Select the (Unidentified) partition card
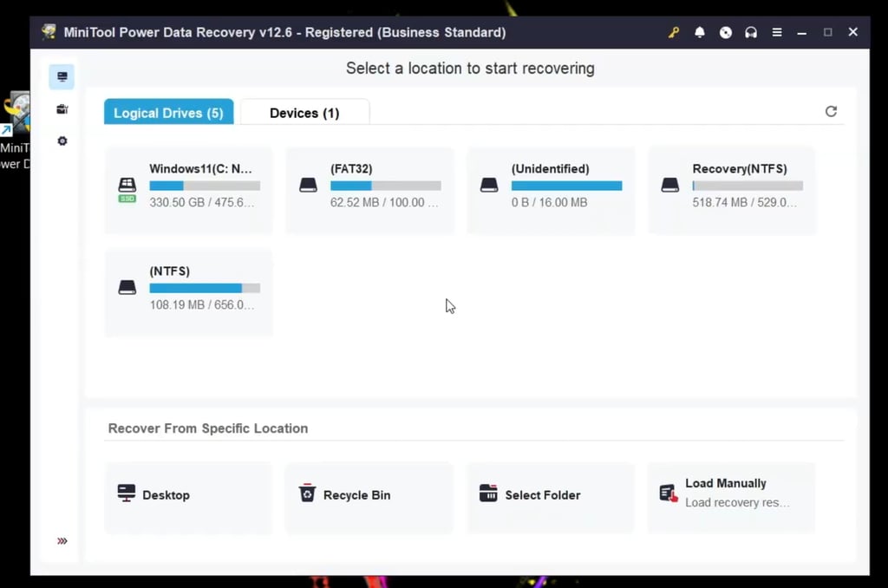The image size is (888, 588). pos(551,190)
